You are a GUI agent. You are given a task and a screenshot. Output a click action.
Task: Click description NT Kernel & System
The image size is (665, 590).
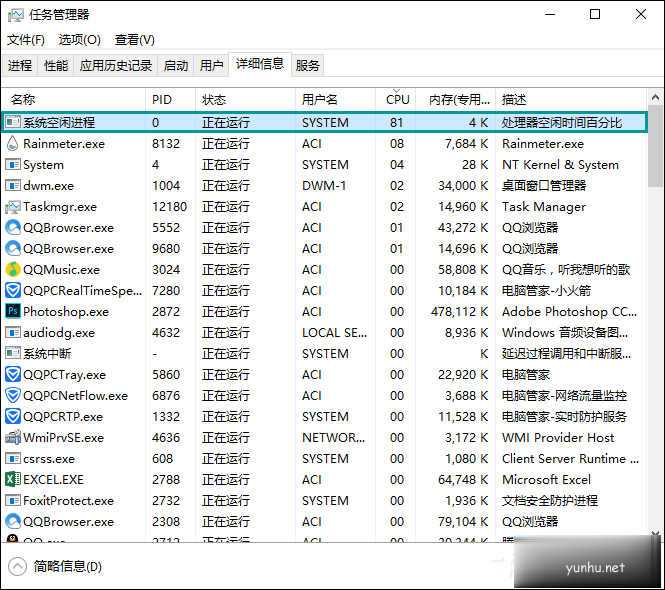(x=560, y=165)
